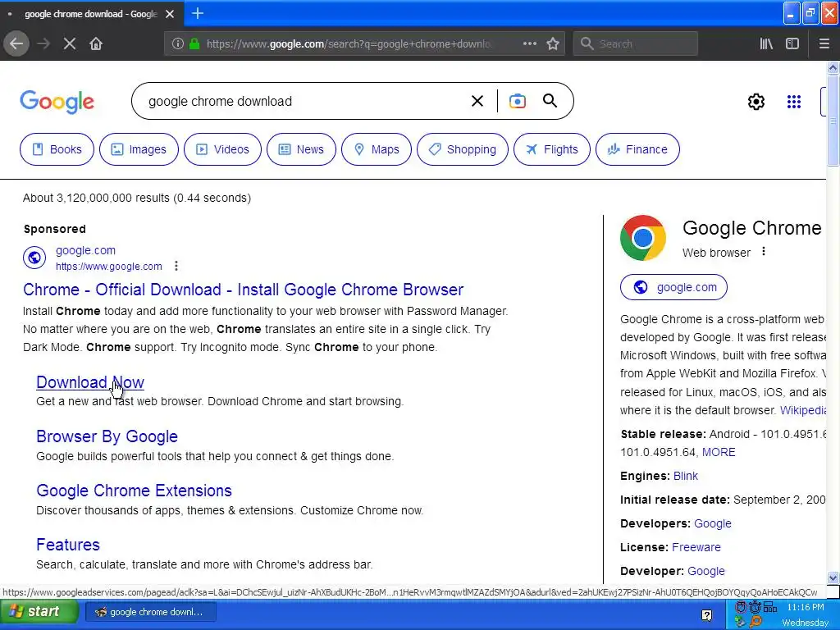Click google.com button in knowledge panel

(x=673, y=287)
